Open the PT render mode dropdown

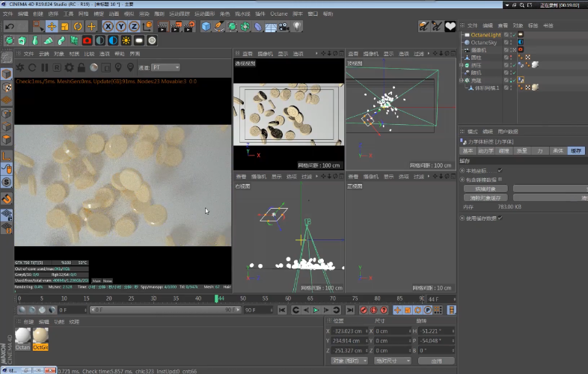(x=165, y=67)
